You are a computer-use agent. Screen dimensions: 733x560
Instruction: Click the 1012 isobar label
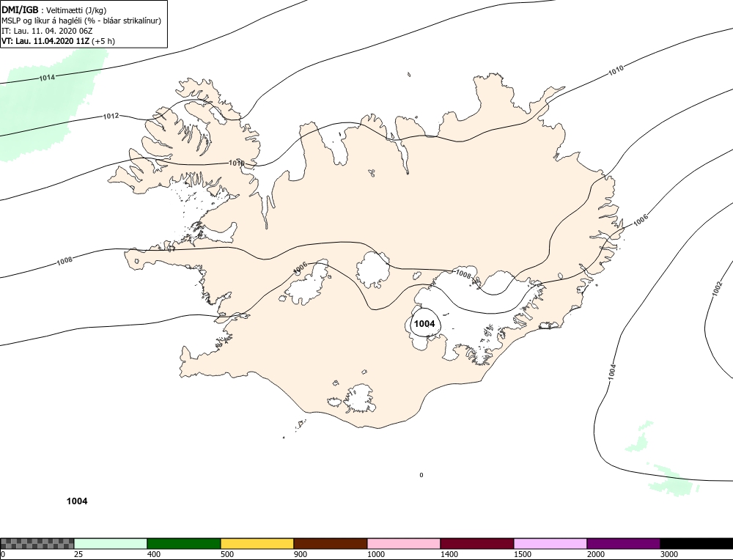111,116
